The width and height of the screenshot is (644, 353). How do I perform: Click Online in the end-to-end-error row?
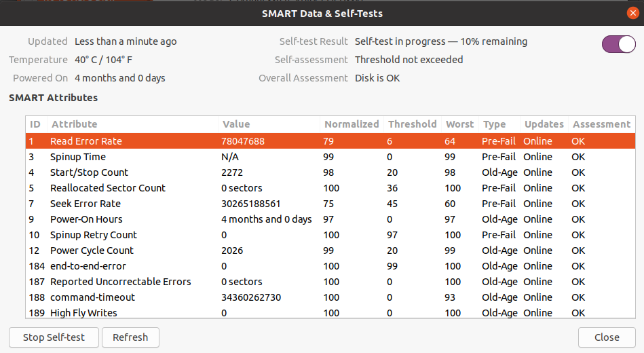pos(537,266)
